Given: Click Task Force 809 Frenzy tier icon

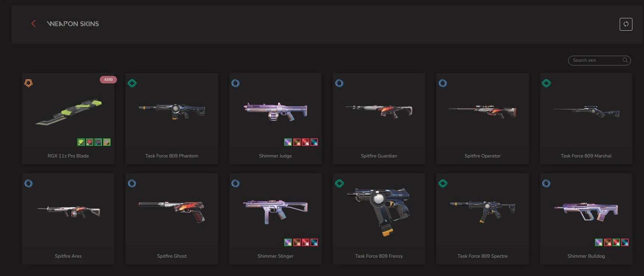Looking at the screenshot, I should pyautogui.click(x=339, y=183).
